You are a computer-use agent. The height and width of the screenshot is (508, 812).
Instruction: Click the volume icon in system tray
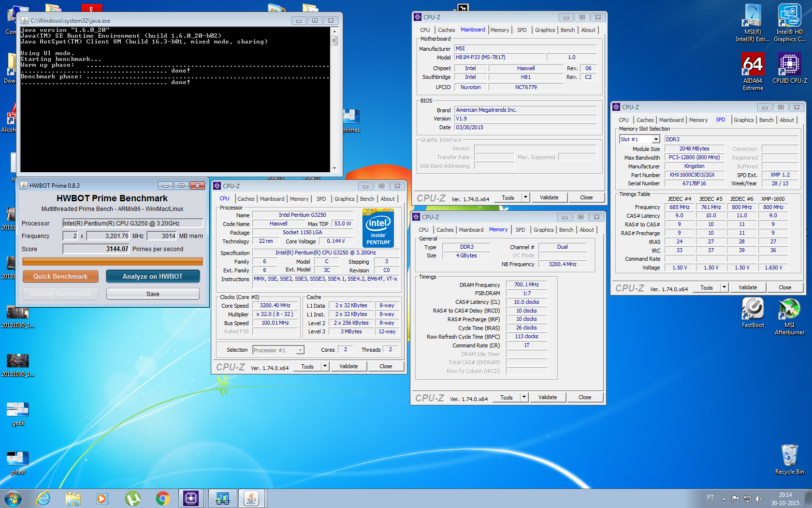[x=758, y=498]
